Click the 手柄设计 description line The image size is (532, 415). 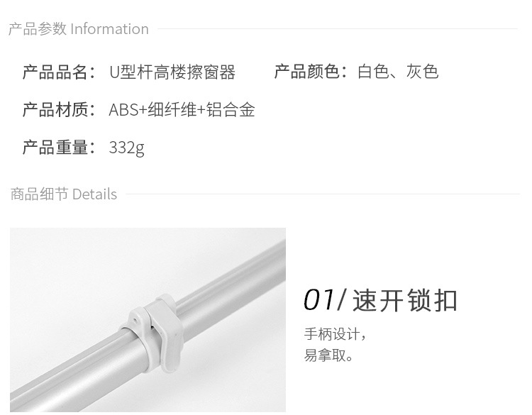(x=335, y=334)
